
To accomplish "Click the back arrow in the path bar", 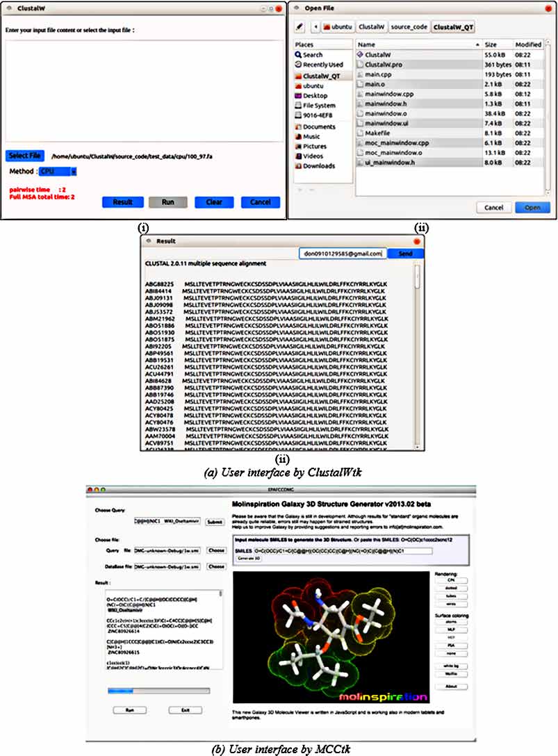I will tap(315, 27).
